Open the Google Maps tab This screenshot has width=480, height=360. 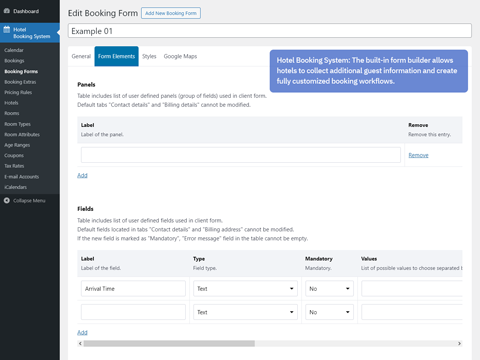pyautogui.click(x=180, y=56)
